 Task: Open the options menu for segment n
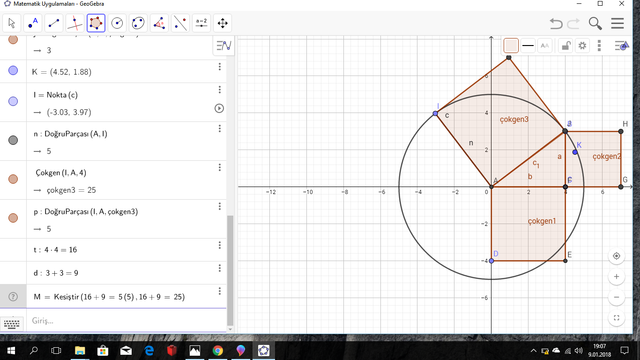click(x=220, y=129)
